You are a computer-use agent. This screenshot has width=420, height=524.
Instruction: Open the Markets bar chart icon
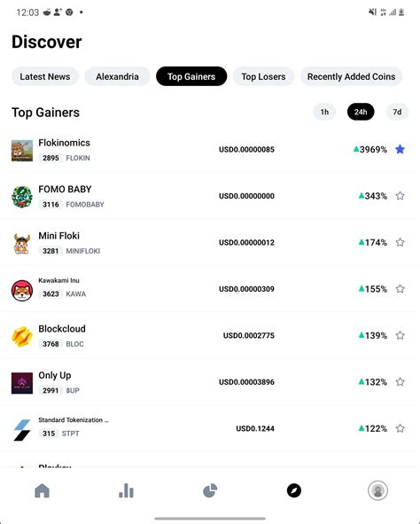coord(126,490)
